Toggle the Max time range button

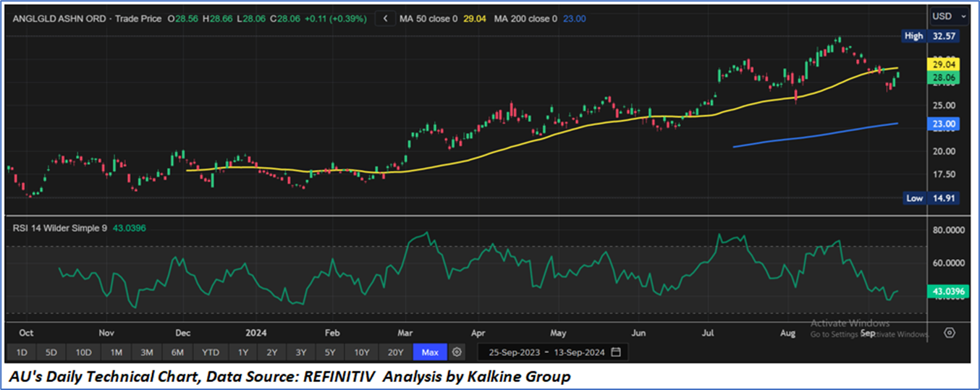coord(430,352)
